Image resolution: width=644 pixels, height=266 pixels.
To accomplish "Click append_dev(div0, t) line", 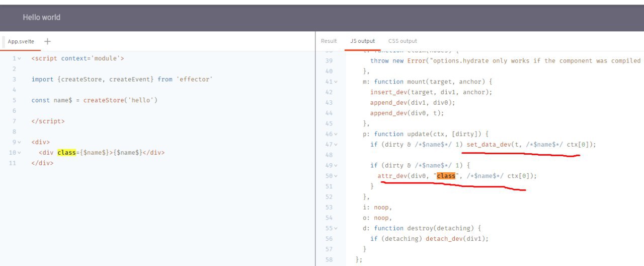I will point(407,113).
